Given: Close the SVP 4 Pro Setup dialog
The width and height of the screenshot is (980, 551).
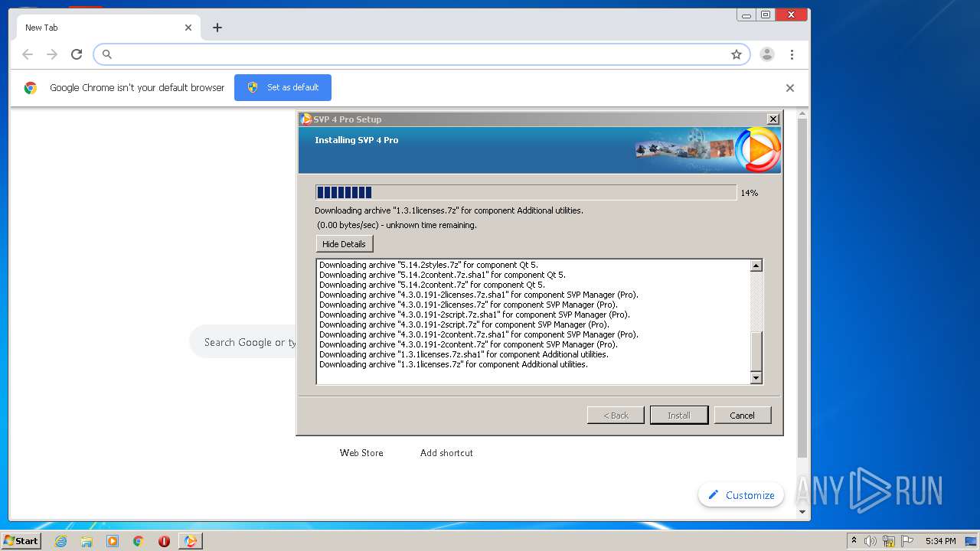Looking at the screenshot, I should click(773, 119).
